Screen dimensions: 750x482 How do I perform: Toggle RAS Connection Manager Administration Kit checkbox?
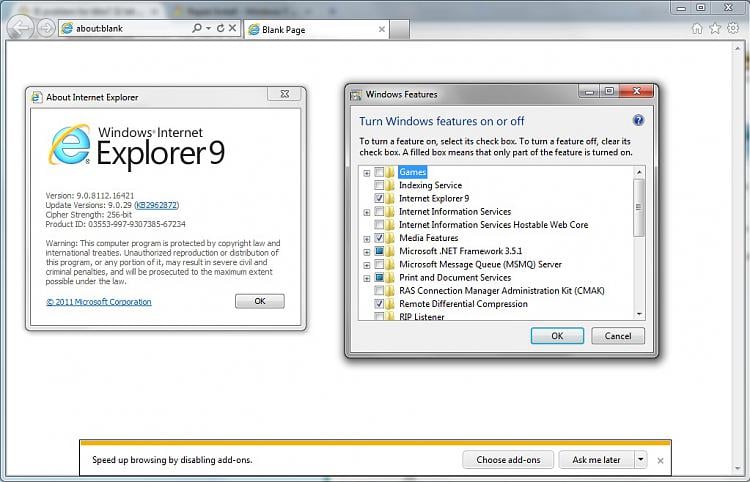379,291
